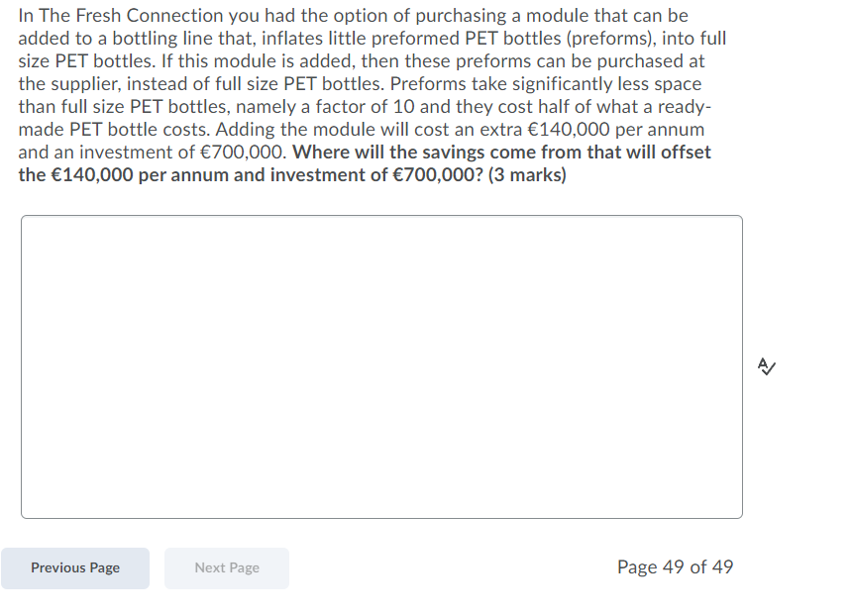Click the top edge of the answer box
This screenshot has height=616, width=853.
point(381,216)
